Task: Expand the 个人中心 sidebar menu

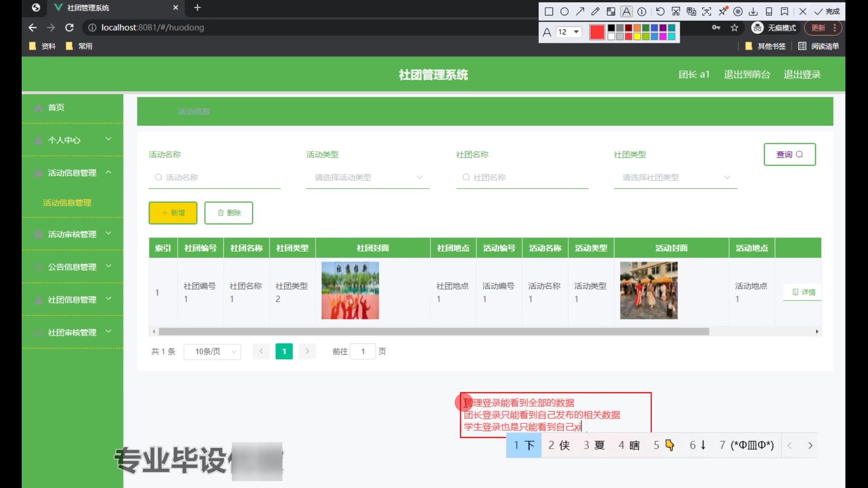Action: click(72, 140)
